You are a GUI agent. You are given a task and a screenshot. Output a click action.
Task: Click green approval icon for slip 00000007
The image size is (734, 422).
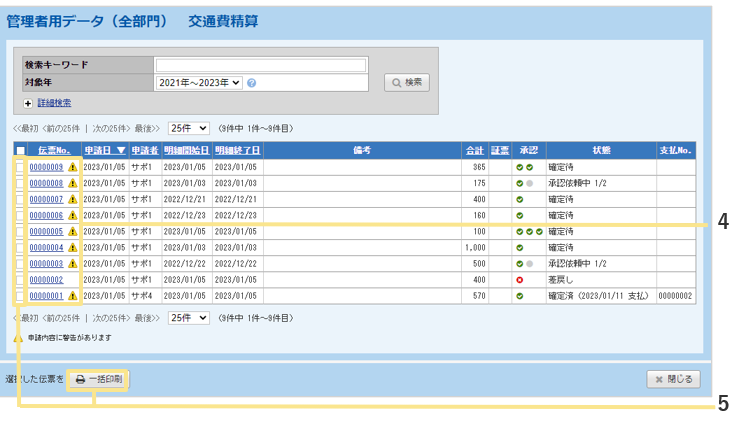[520, 200]
